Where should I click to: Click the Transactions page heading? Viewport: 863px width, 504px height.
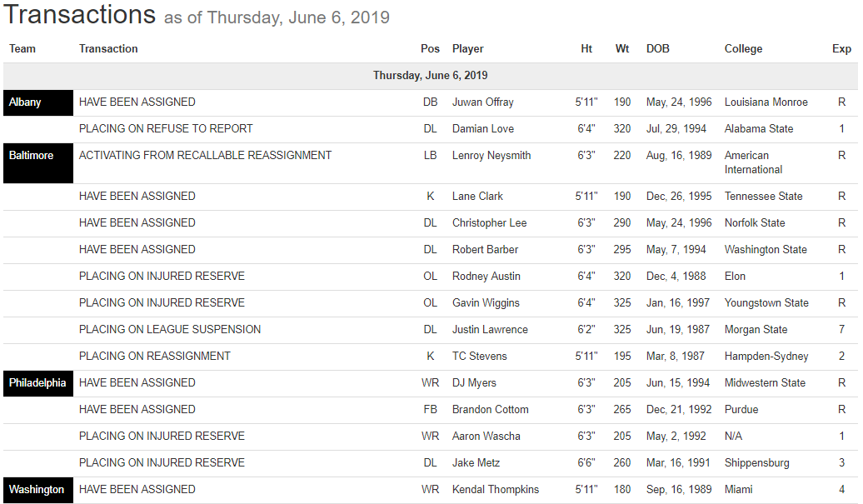point(79,14)
